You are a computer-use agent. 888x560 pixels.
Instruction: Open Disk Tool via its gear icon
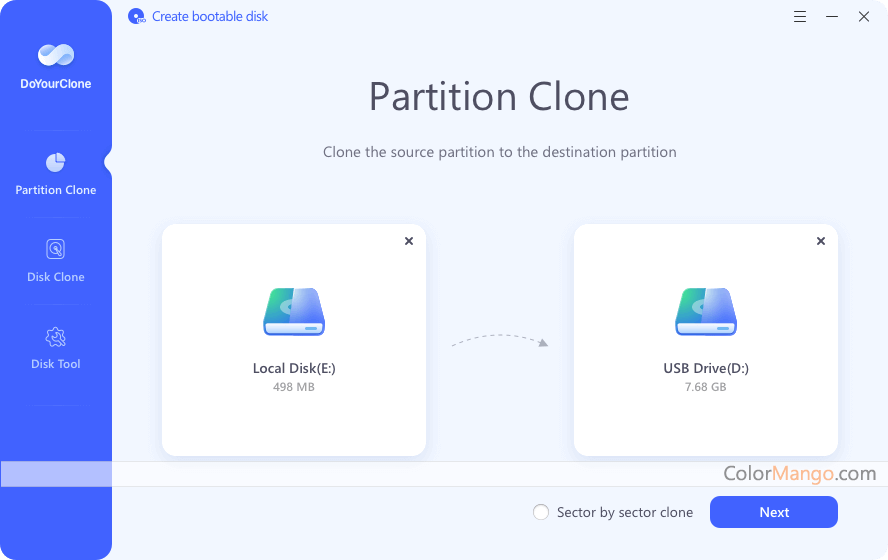coord(56,337)
